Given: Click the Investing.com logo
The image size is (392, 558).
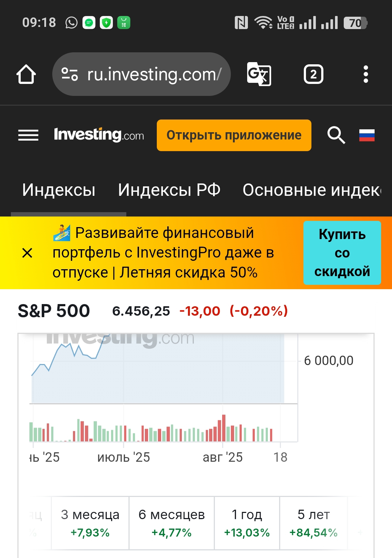Looking at the screenshot, I should click(x=99, y=135).
